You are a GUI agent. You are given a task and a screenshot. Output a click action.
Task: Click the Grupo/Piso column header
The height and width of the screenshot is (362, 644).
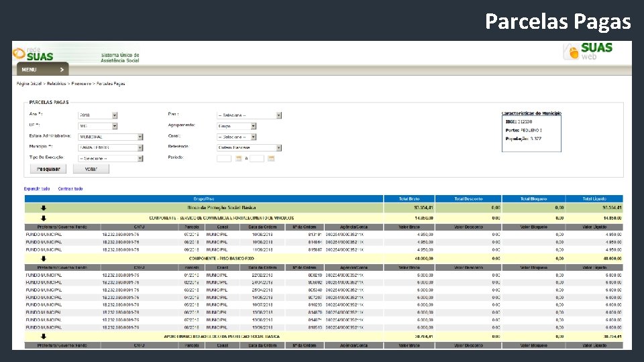click(204, 199)
